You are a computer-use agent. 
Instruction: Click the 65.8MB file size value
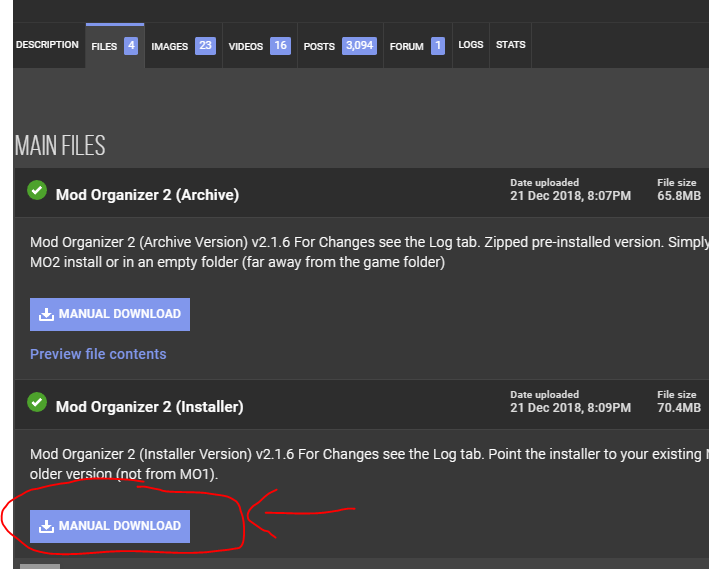pyautogui.click(x=679, y=196)
